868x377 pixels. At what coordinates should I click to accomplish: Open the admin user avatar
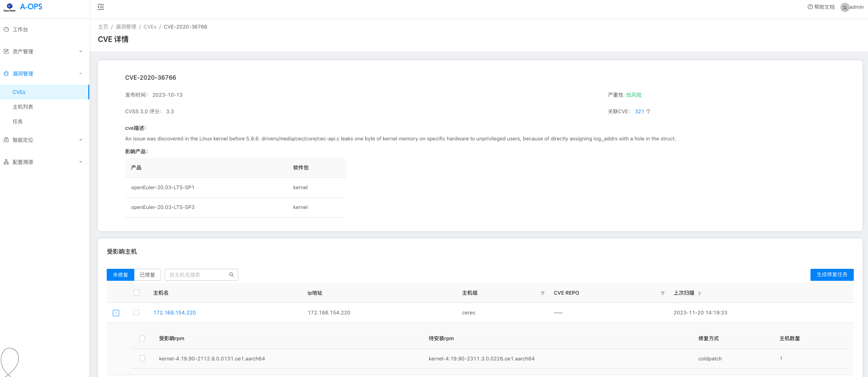point(845,7)
